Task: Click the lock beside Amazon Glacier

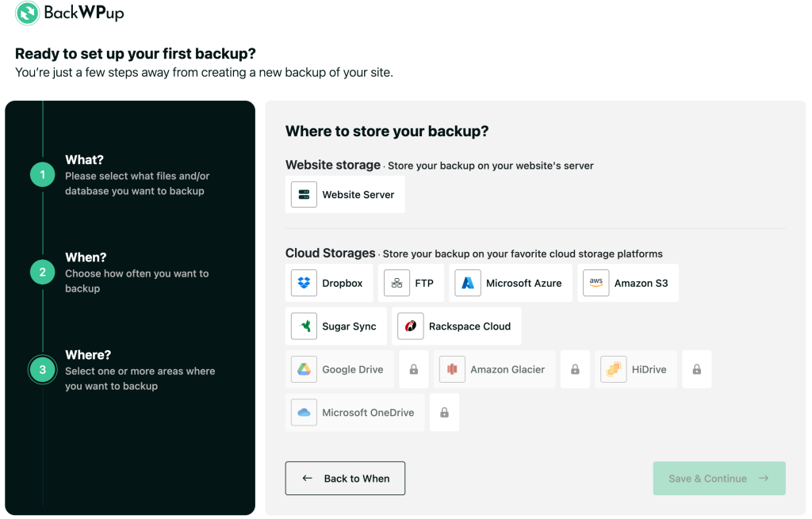Action: [575, 369]
